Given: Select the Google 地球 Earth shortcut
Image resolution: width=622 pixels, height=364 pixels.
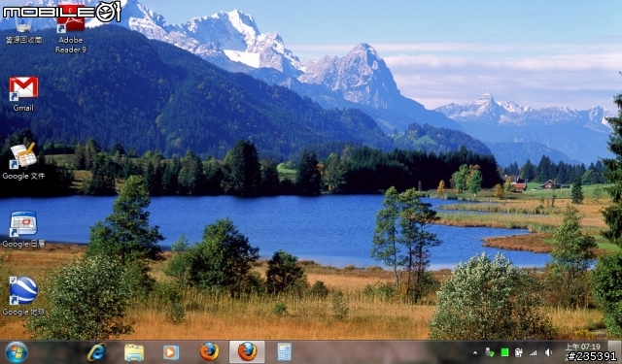Looking at the screenshot, I should 23,296.
